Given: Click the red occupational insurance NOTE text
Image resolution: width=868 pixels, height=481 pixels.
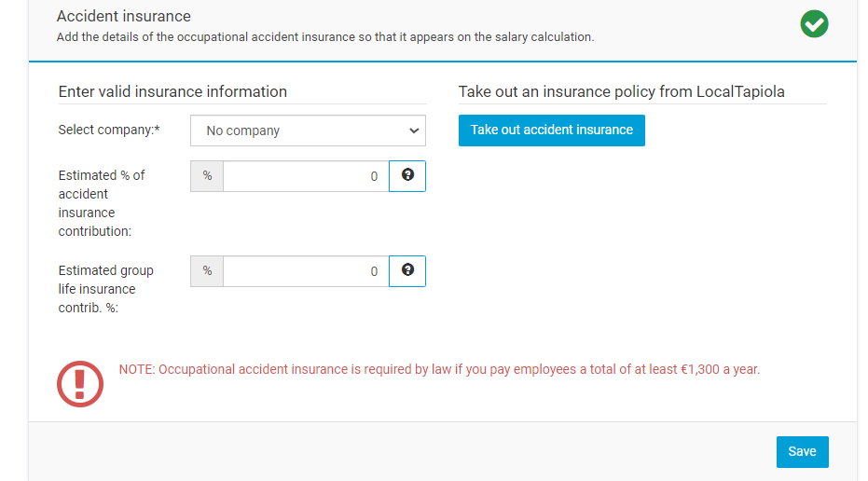Looking at the screenshot, I should 439,369.
